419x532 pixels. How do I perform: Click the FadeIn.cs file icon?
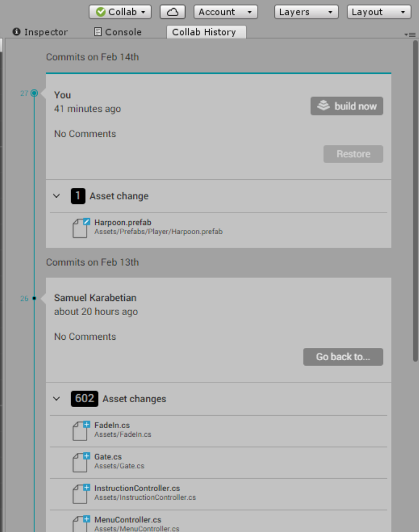(x=80, y=430)
